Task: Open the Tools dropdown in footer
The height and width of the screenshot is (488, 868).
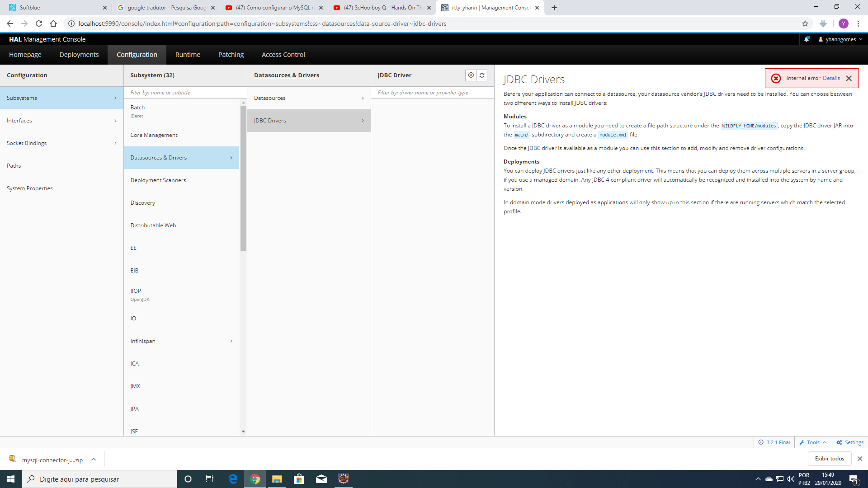Action: (813, 442)
